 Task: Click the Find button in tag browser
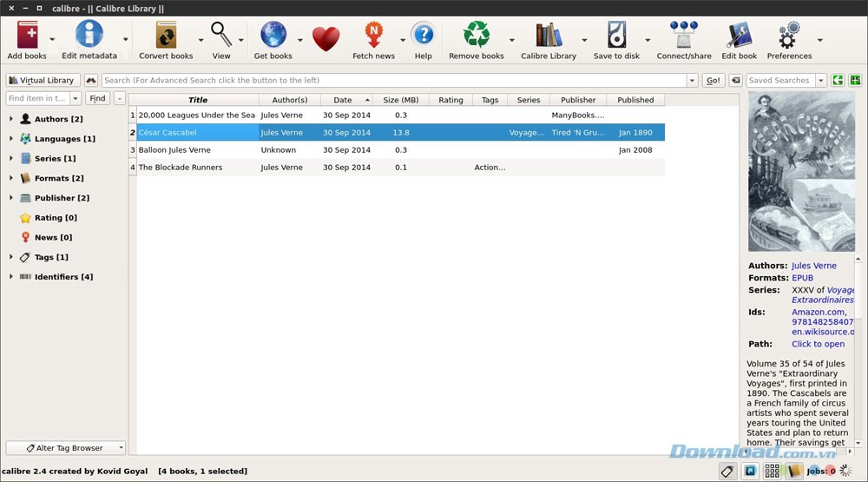click(x=97, y=98)
